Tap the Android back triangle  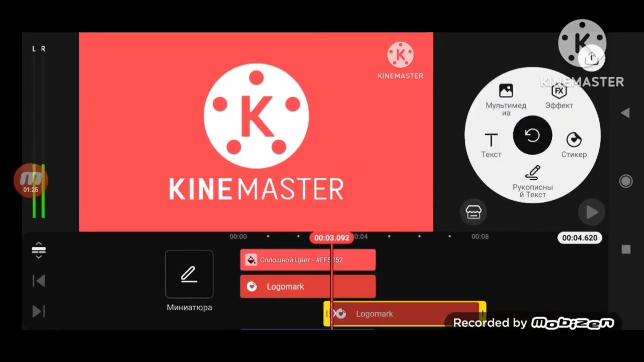tap(625, 113)
